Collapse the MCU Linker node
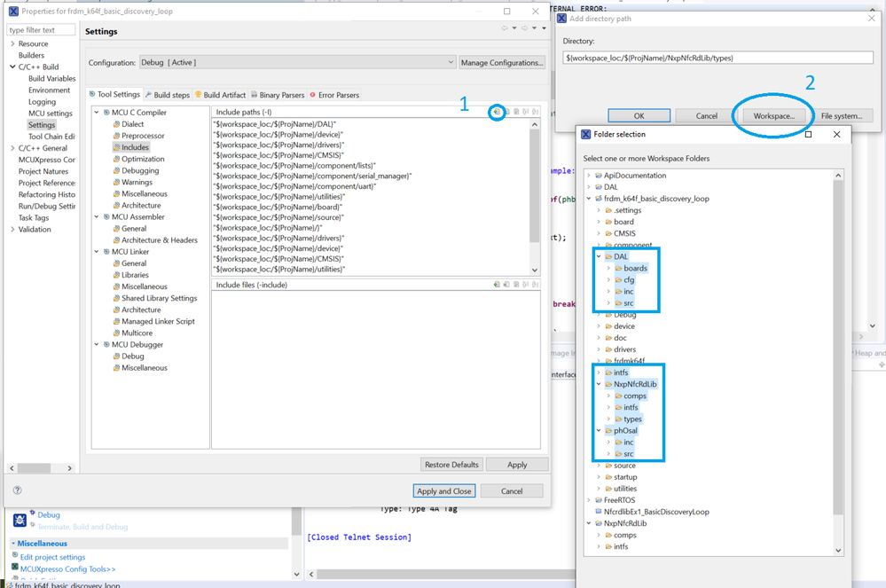This screenshot has height=588, width=886. (x=97, y=251)
